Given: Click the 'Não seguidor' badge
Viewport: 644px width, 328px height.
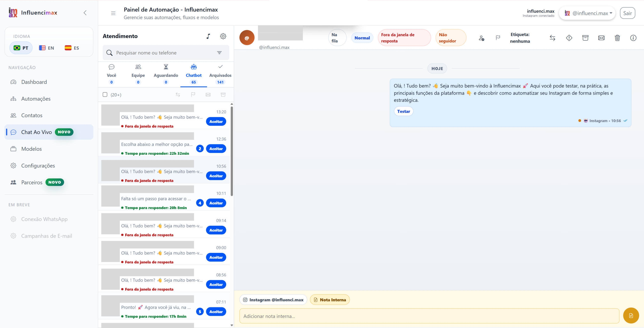Looking at the screenshot, I should [x=451, y=38].
